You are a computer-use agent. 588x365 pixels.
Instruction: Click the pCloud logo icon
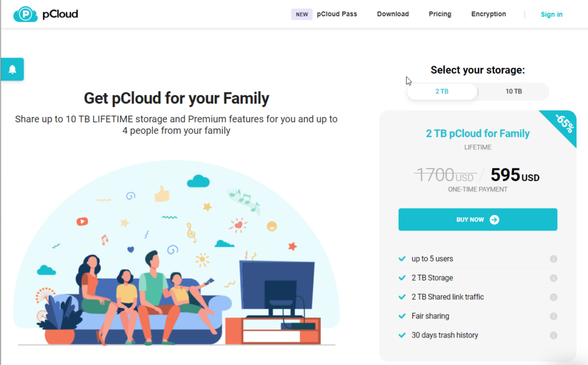click(x=25, y=14)
